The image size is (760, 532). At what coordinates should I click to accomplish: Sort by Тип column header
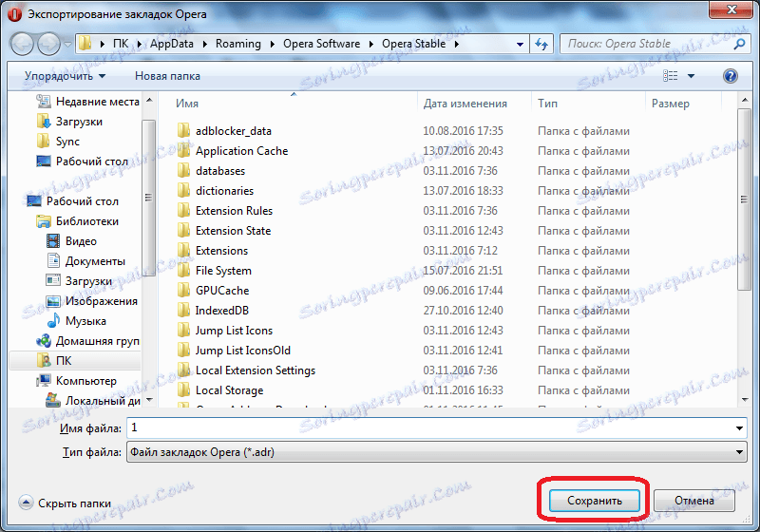[x=547, y=104]
